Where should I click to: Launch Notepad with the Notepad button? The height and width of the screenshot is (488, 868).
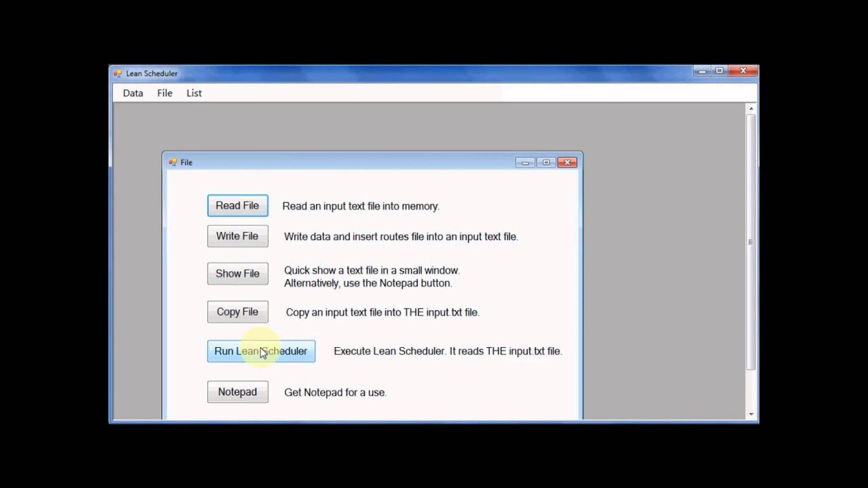tap(237, 392)
